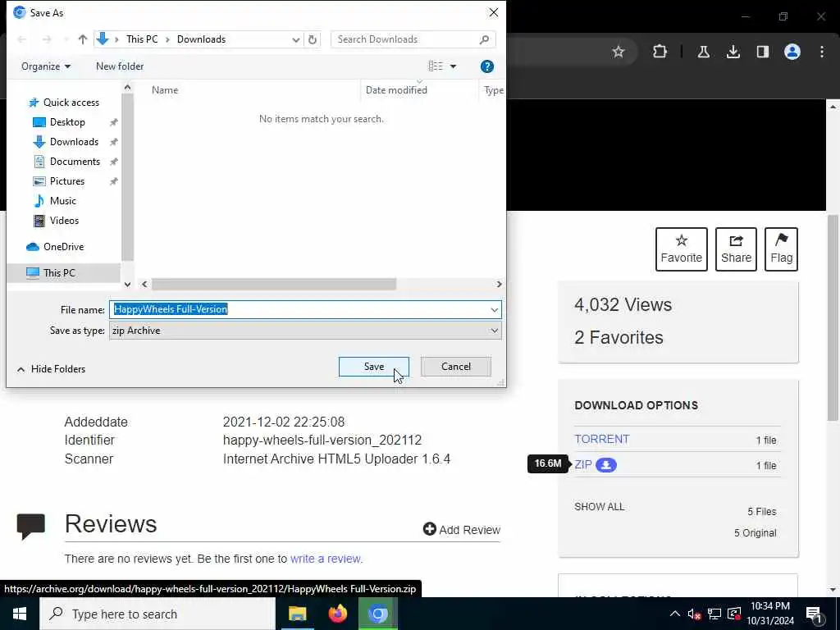Click the TORRENT download link
Viewport: 840px width, 630px height.
point(602,439)
